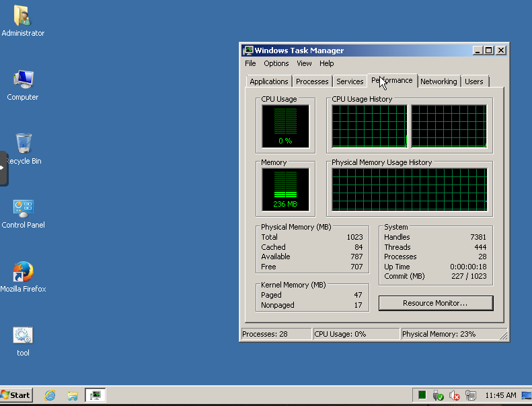Click the Threads value 444

tap(480, 247)
